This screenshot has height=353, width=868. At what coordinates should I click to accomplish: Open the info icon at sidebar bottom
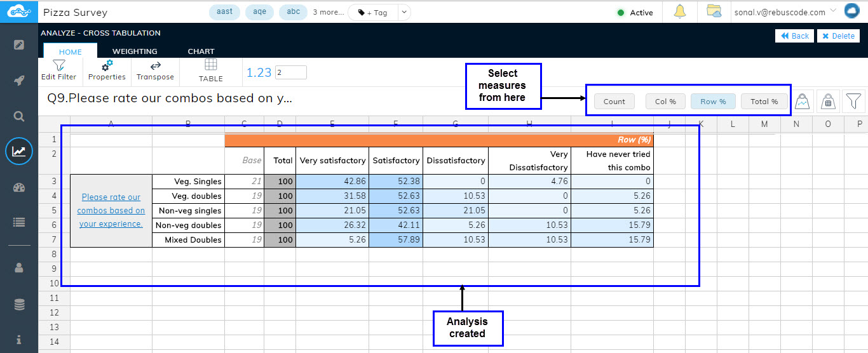(19, 340)
